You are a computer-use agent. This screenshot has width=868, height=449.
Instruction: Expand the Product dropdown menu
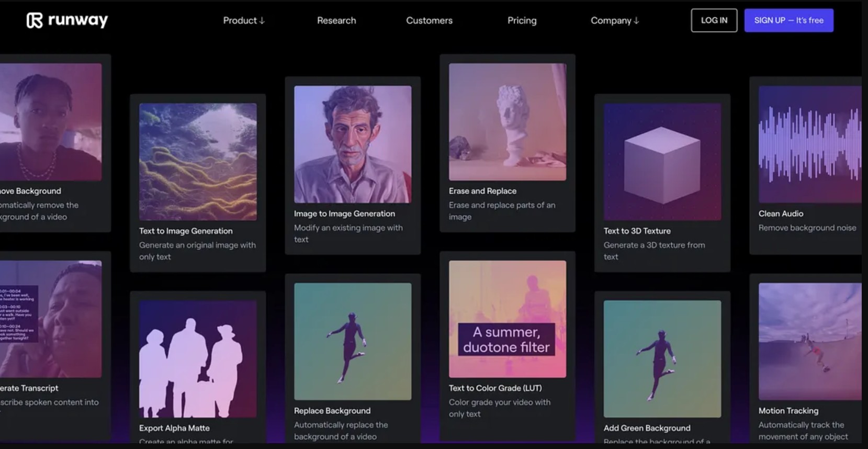click(244, 20)
